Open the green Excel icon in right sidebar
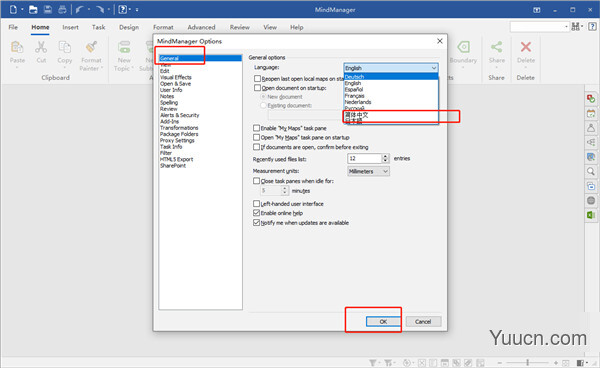This screenshot has height=368, width=600. click(x=591, y=215)
